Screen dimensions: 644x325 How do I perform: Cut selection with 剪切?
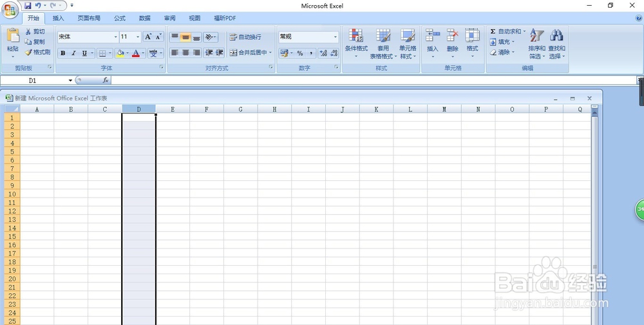point(35,32)
